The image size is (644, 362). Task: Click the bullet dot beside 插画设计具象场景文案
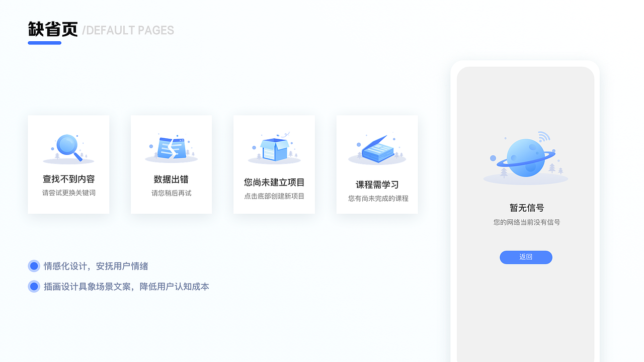click(x=34, y=287)
